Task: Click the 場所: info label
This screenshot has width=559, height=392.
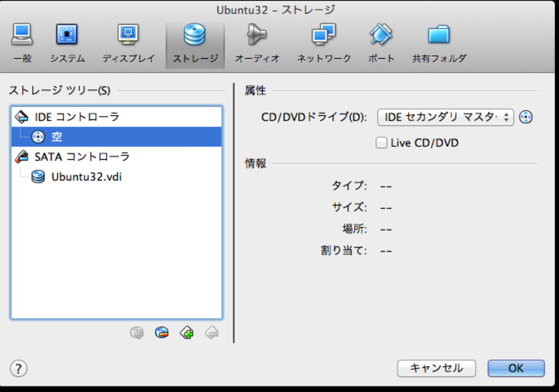Action: point(354,228)
